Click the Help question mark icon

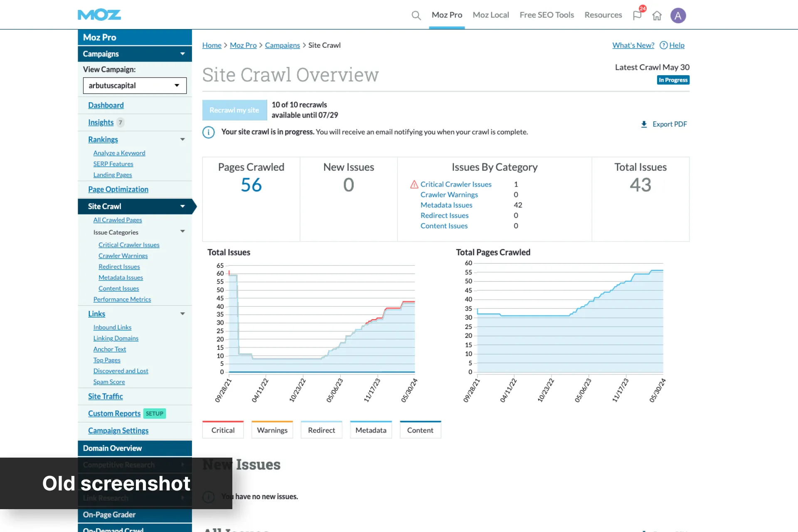click(664, 45)
